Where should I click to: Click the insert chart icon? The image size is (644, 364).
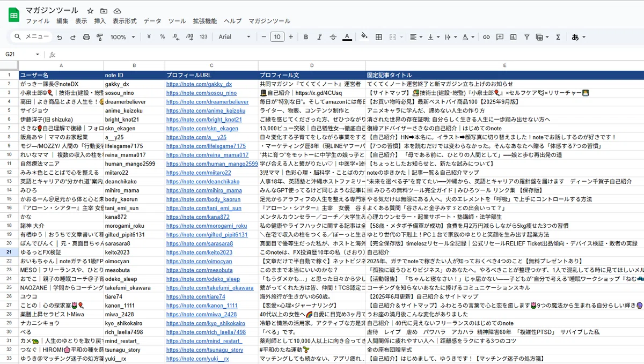[513, 37]
